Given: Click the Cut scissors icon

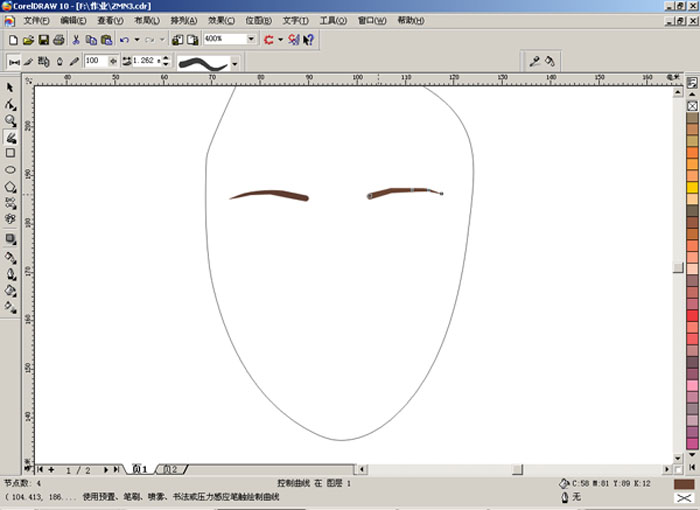Looking at the screenshot, I should pos(77,40).
